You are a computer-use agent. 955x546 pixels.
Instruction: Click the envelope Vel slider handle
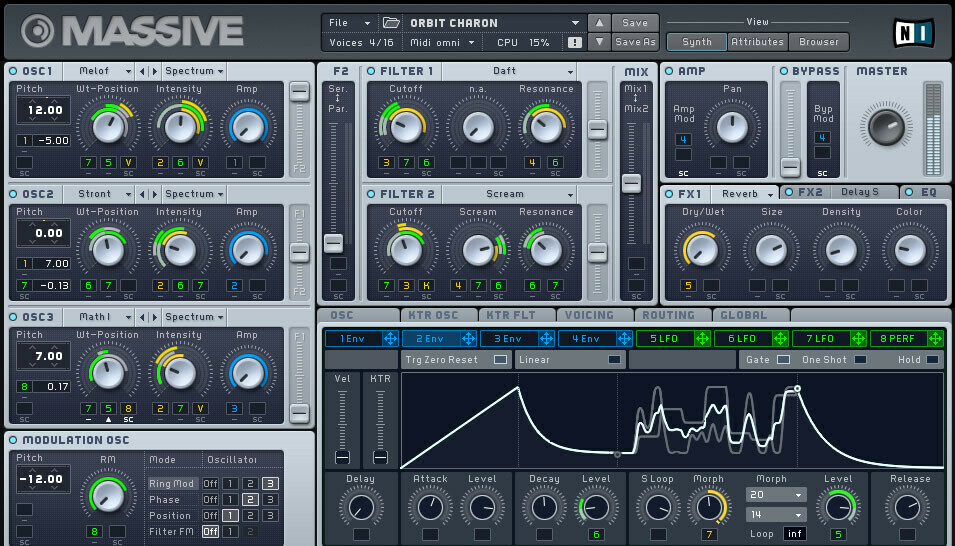coord(342,457)
